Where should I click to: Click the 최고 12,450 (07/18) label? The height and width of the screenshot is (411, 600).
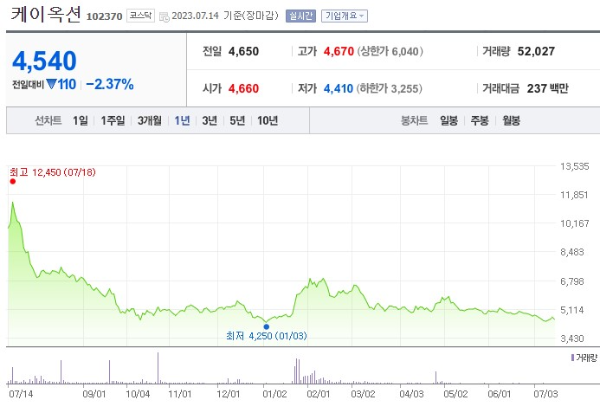pos(52,172)
